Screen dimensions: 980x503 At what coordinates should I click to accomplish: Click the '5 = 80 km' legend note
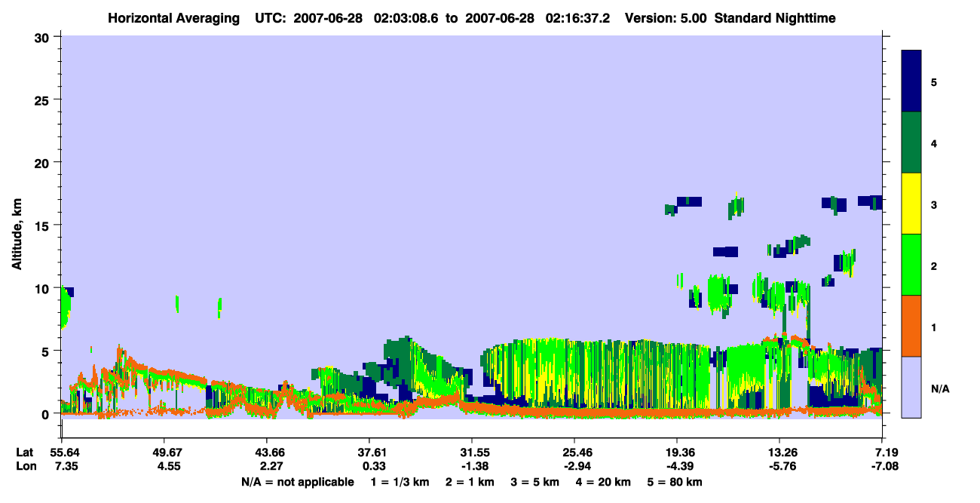tap(675, 481)
